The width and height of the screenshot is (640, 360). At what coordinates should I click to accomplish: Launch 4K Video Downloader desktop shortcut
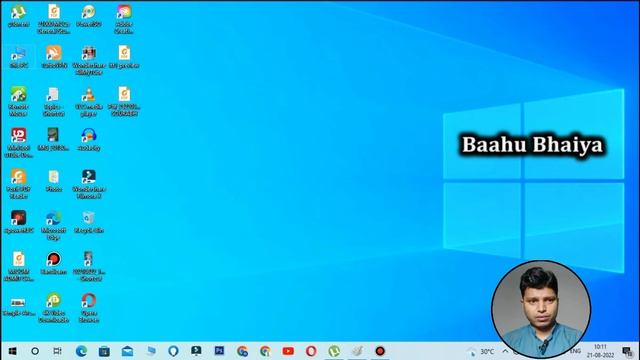(x=53, y=307)
